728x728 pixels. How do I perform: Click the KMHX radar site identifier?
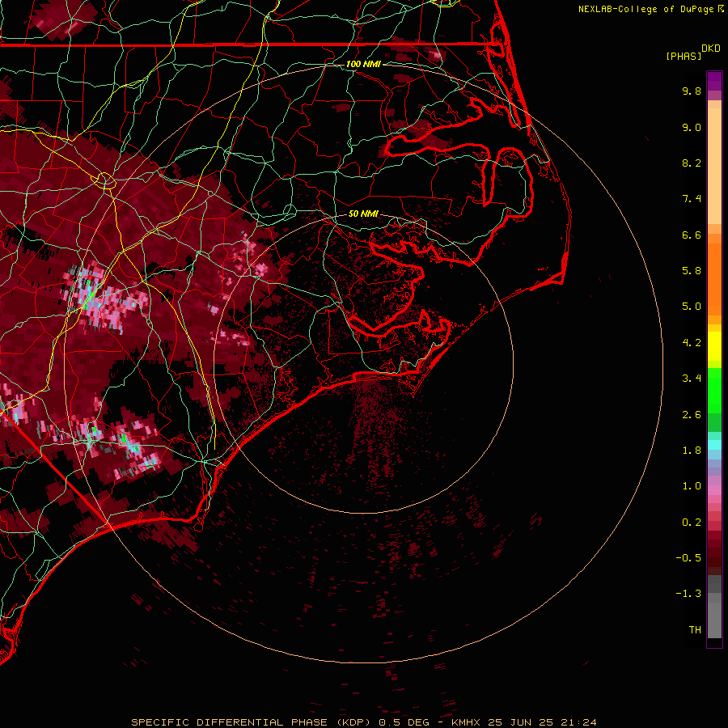click(x=467, y=722)
